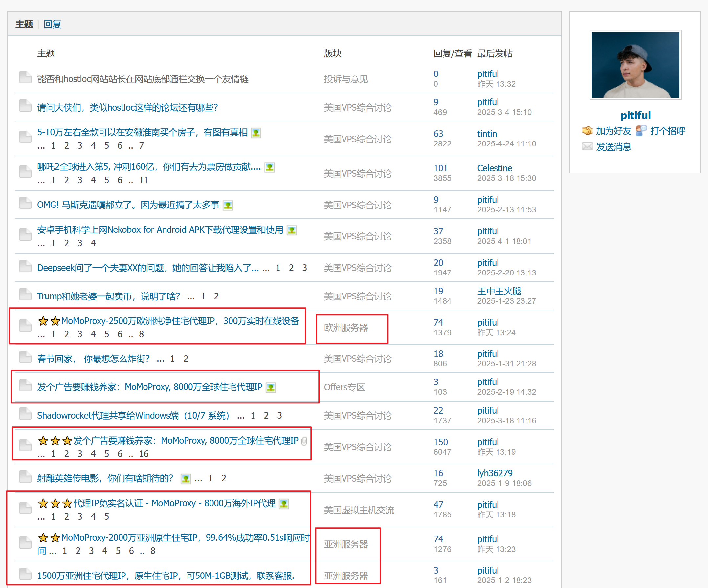The width and height of the screenshot is (708, 588).
Task: Click folder icon of 春节回家 thread
Action: pos(25,357)
